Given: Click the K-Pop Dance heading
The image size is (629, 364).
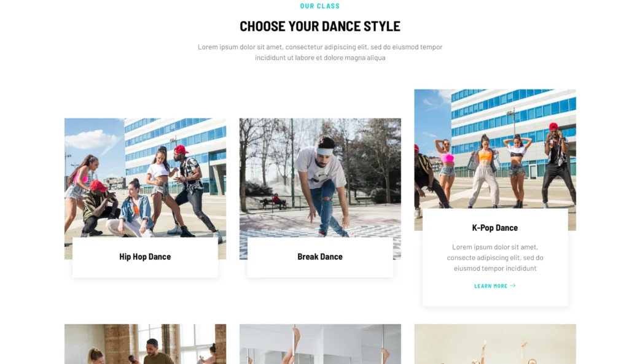Looking at the screenshot, I should click(x=494, y=228).
